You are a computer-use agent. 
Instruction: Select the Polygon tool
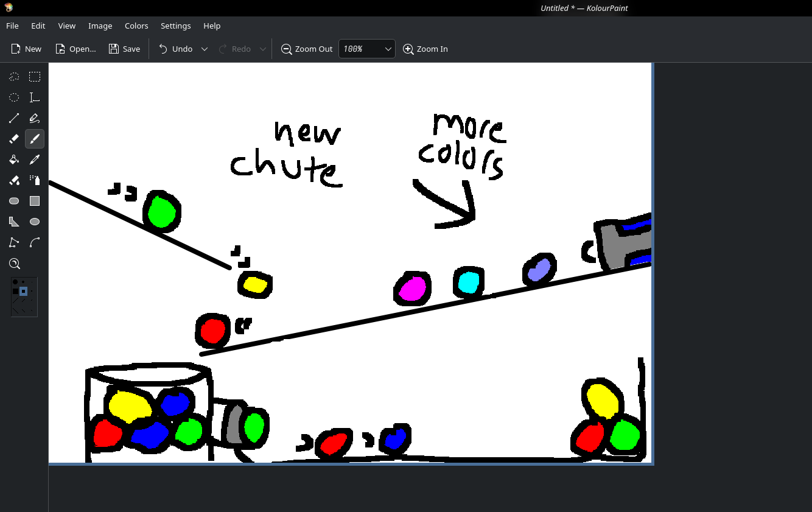14,242
